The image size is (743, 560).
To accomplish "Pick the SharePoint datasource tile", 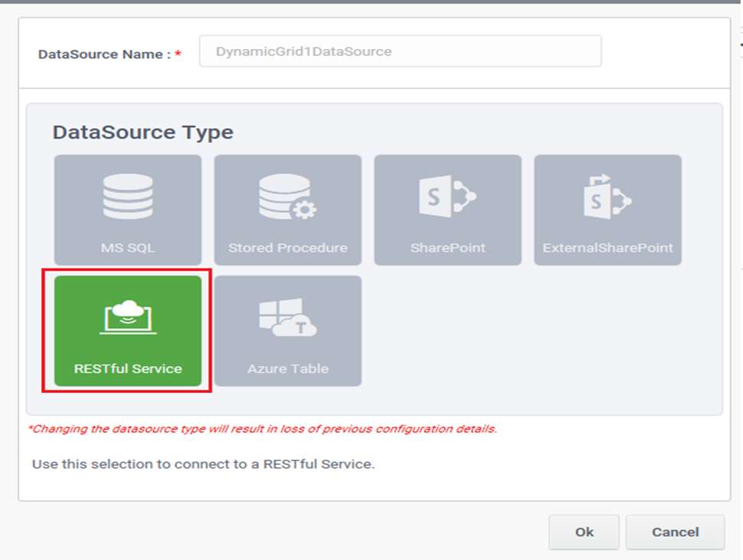I will [x=448, y=210].
